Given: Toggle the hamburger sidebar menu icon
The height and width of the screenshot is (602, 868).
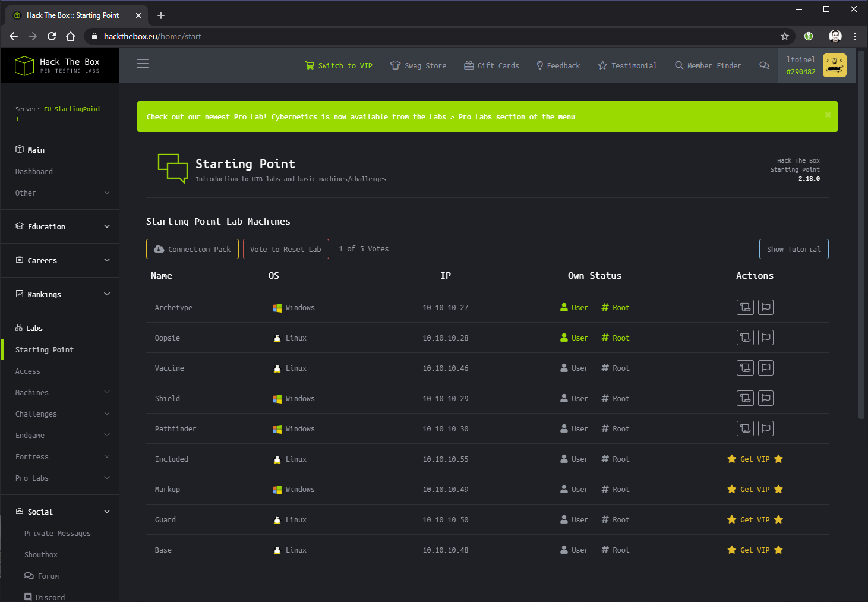Looking at the screenshot, I should [143, 64].
